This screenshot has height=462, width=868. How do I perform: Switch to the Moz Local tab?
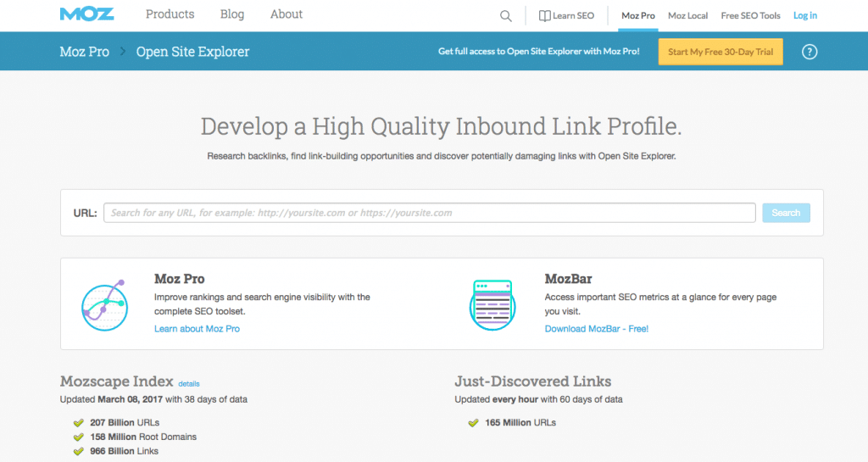pyautogui.click(x=687, y=15)
